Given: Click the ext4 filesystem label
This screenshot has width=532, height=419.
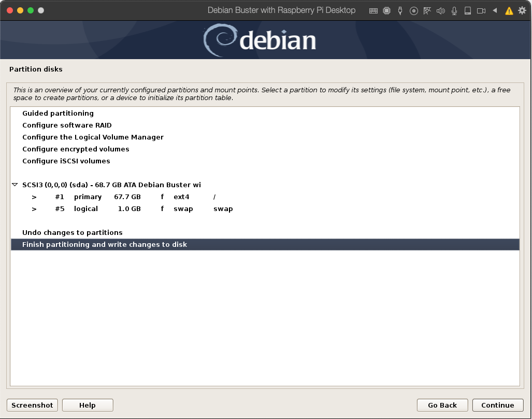Looking at the screenshot, I should [181, 197].
